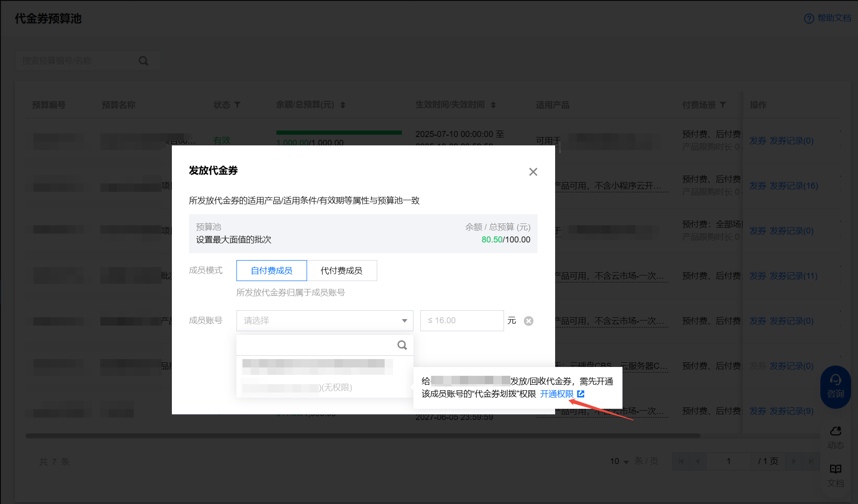Click the budget search magnifier icon
Viewport: 858px width, 504px height.
[144, 61]
